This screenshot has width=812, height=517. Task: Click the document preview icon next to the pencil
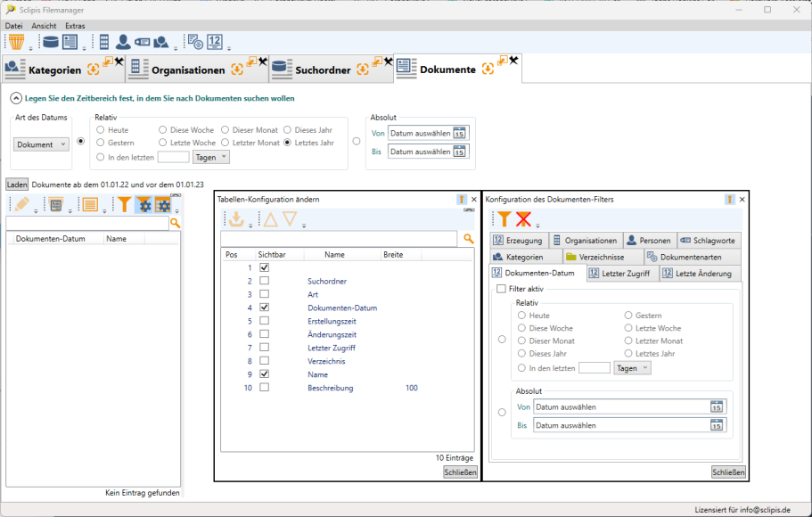[x=56, y=205]
